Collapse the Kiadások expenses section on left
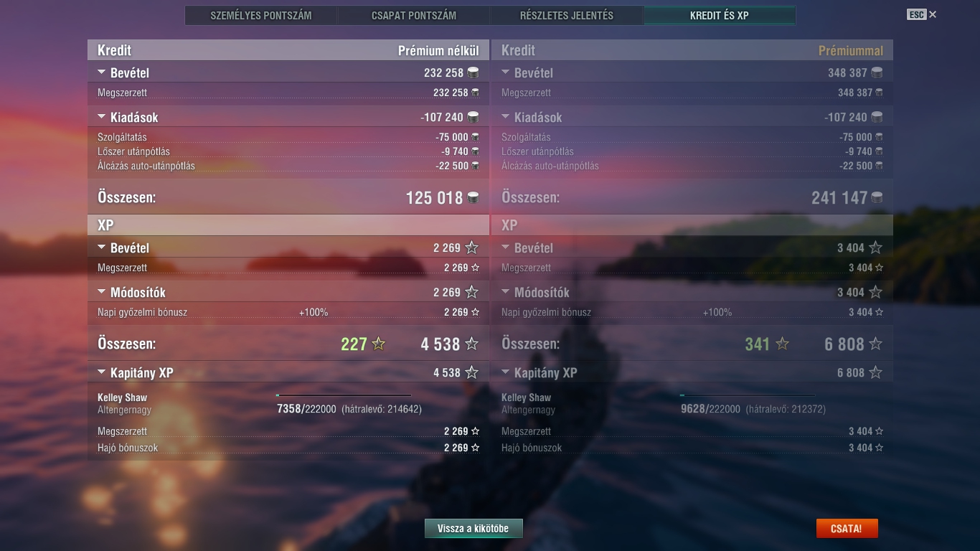 pyautogui.click(x=101, y=117)
